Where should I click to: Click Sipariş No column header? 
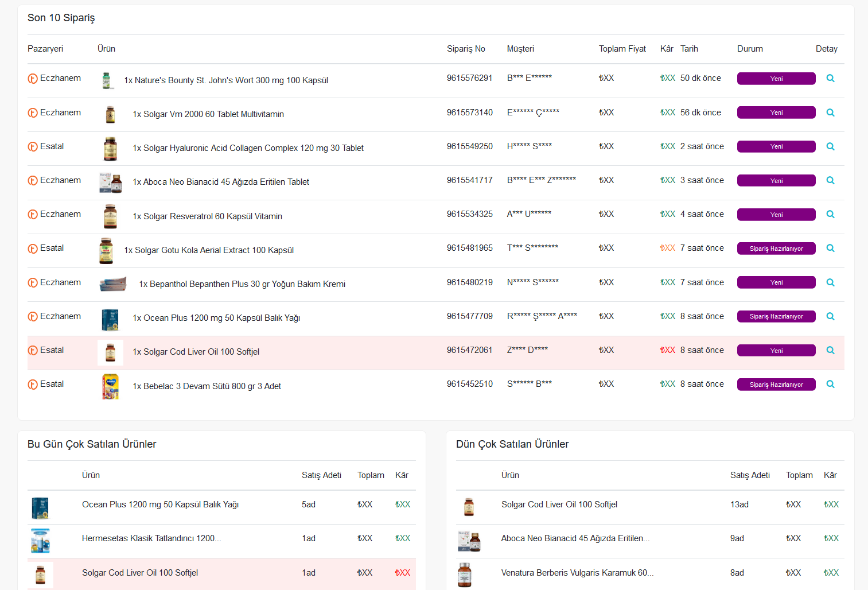[466, 49]
